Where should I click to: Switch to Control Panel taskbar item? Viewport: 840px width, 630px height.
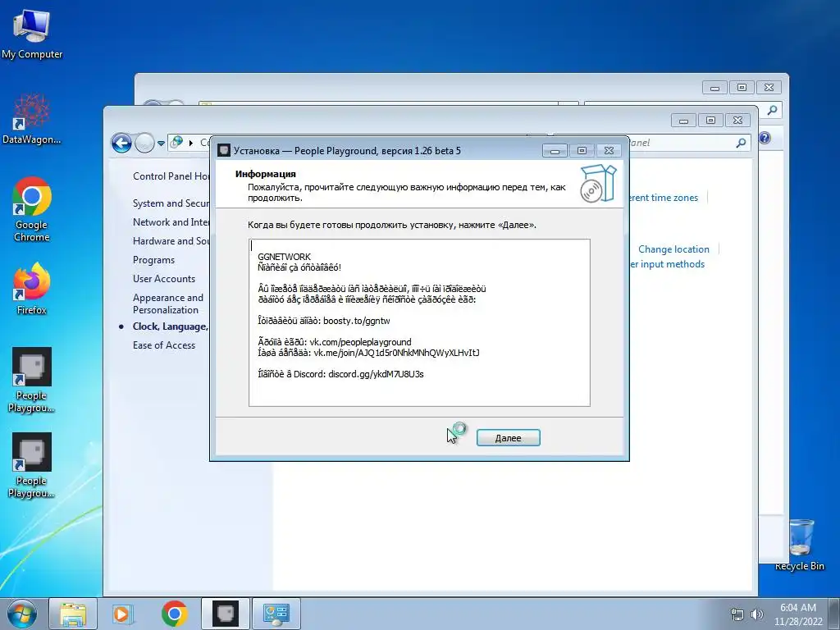point(276,614)
